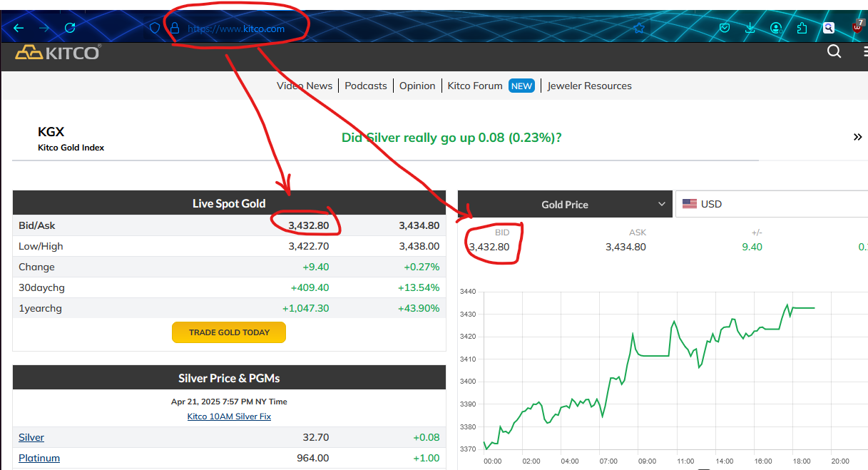This screenshot has width=868, height=470.
Task: Open uBlock extension icon with badge 7
Action: pos(859,27)
